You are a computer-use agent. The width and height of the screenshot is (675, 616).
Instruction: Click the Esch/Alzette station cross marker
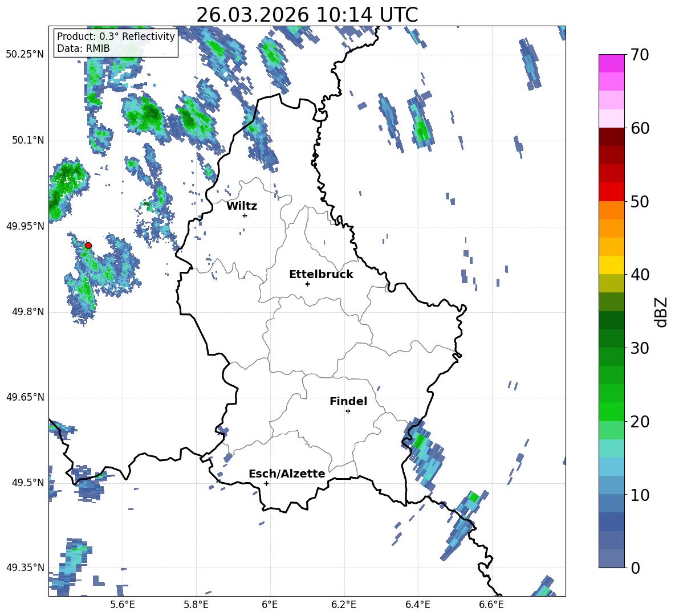(266, 483)
